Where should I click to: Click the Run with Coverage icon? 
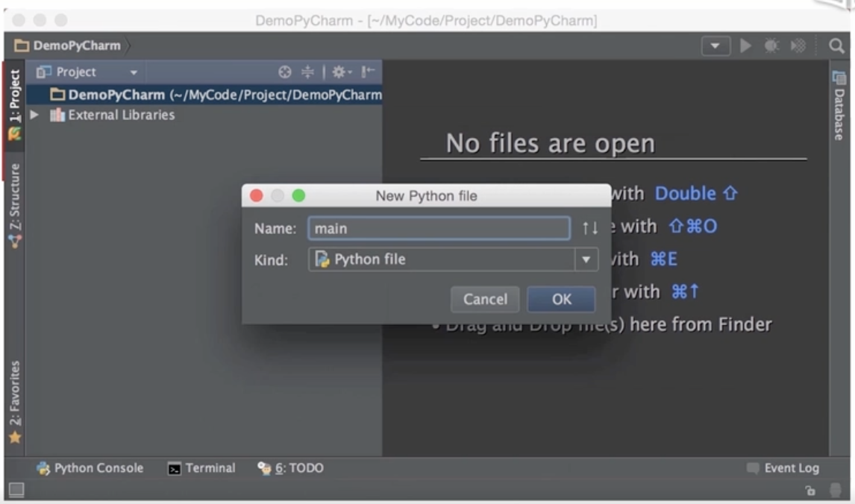[798, 45]
